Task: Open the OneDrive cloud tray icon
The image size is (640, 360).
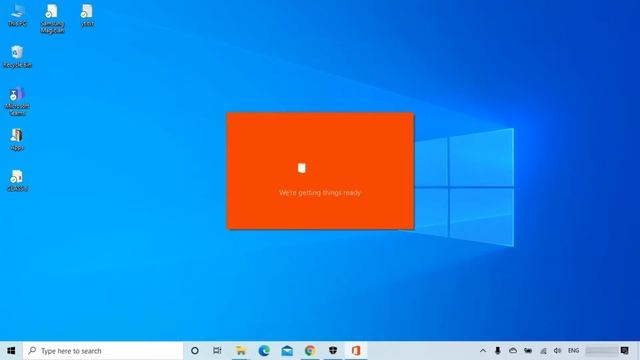Action: [513, 351]
